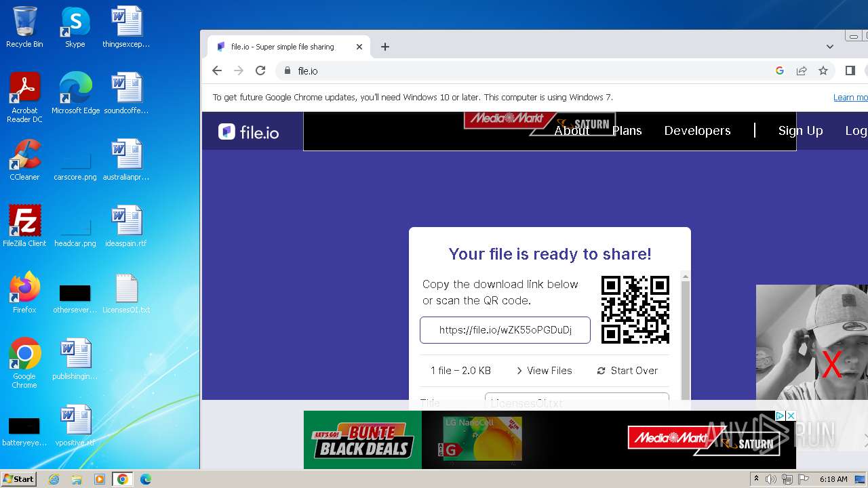
Task: Launch FileZilla Client shortcut
Action: point(24,226)
